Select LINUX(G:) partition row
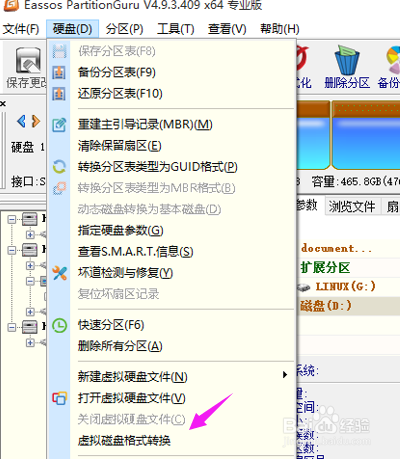Viewport: 400px width, 459px height. point(345,286)
